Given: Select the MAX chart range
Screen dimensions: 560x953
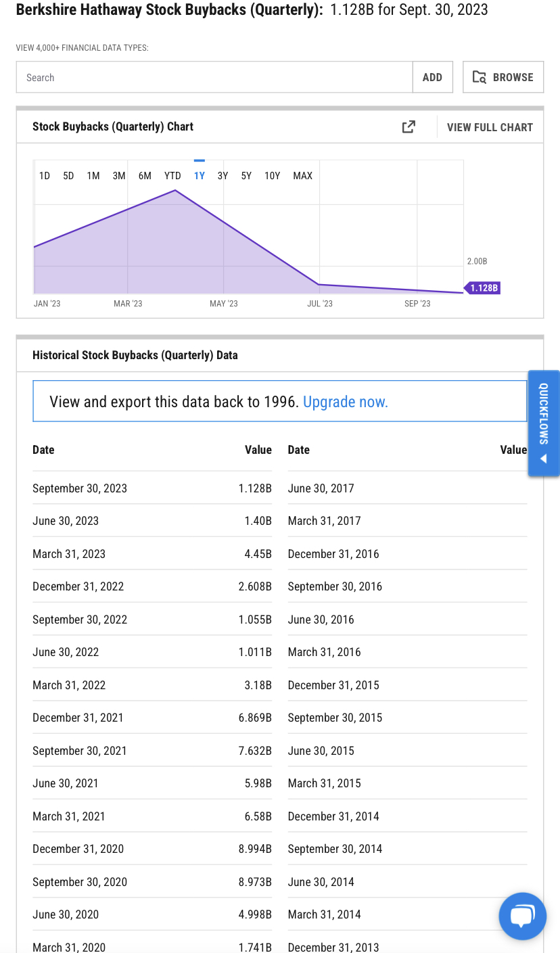Looking at the screenshot, I should [303, 176].
